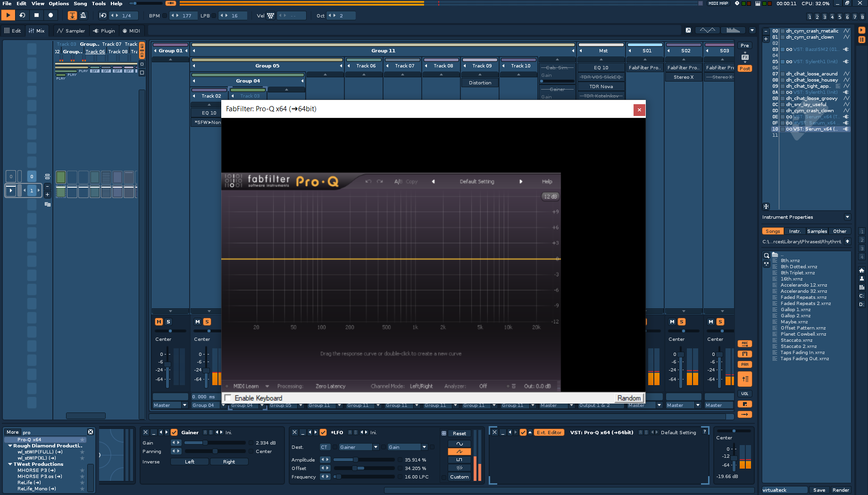Screen dimensions: 868x495
Task: Adjust the LFO Amplitude slider
Action: pyautogui.click(x=364, y=460)
